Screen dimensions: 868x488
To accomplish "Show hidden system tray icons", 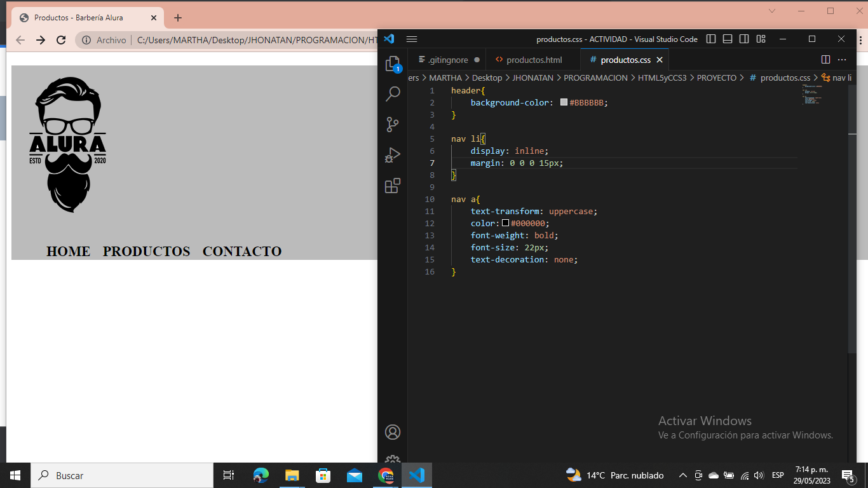I will (x=683, y=475).
